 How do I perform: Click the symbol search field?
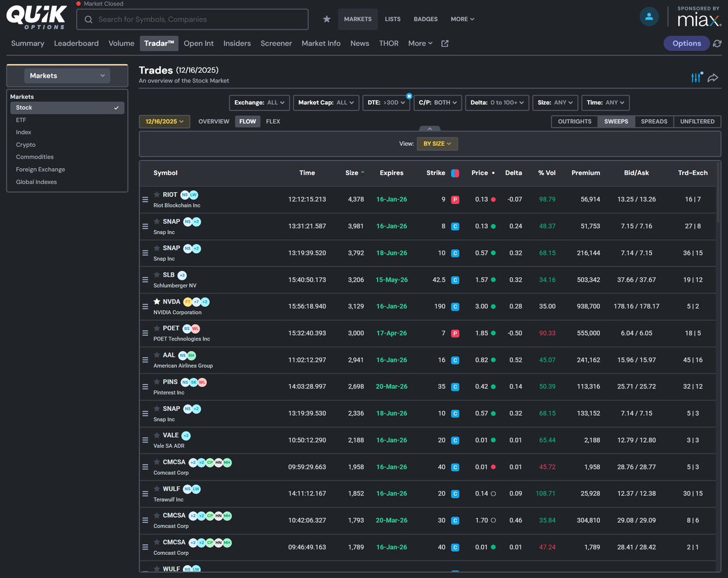[192, 19]
